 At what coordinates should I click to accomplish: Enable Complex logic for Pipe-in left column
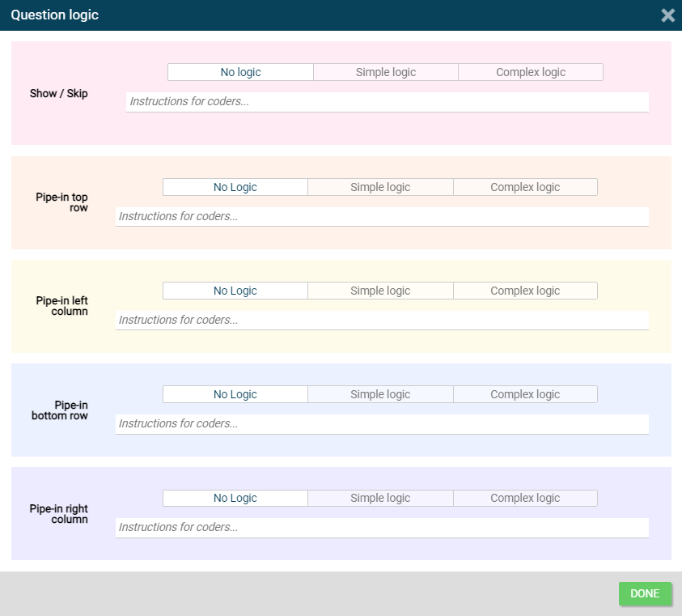coord(525,291)
